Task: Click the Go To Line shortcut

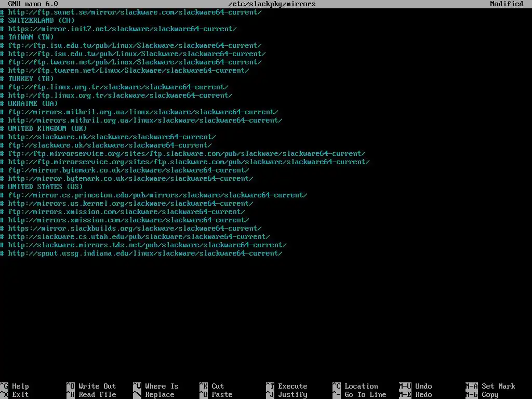Action: click(x=360, y=395)
